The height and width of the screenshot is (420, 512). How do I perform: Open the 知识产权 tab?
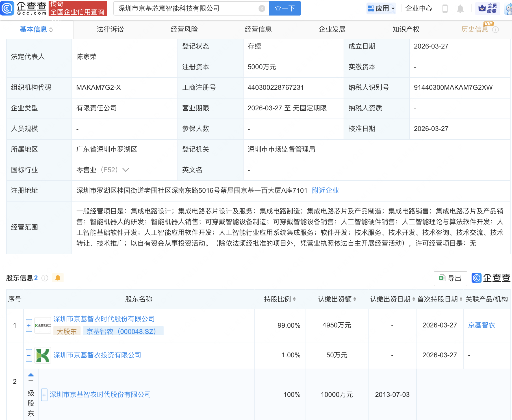(x=405, y=29)
